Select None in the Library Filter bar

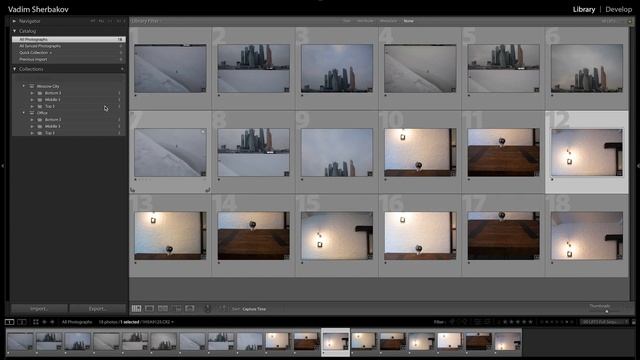[408, 21]
